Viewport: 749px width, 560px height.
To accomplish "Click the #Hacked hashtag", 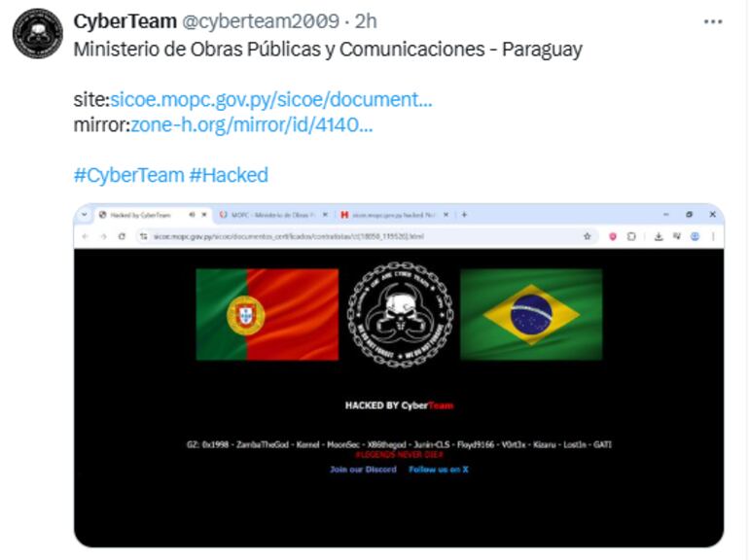I will click(229, 175).
